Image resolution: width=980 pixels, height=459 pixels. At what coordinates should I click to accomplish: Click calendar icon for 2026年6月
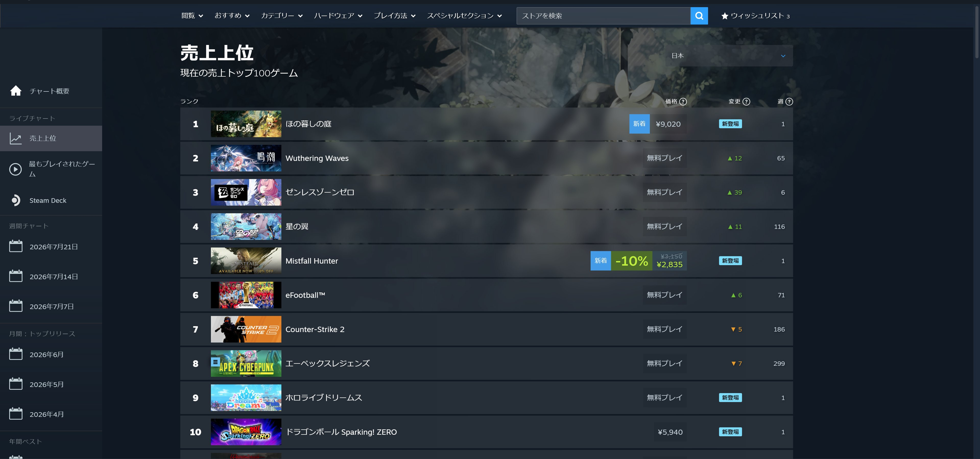[16, 354]
